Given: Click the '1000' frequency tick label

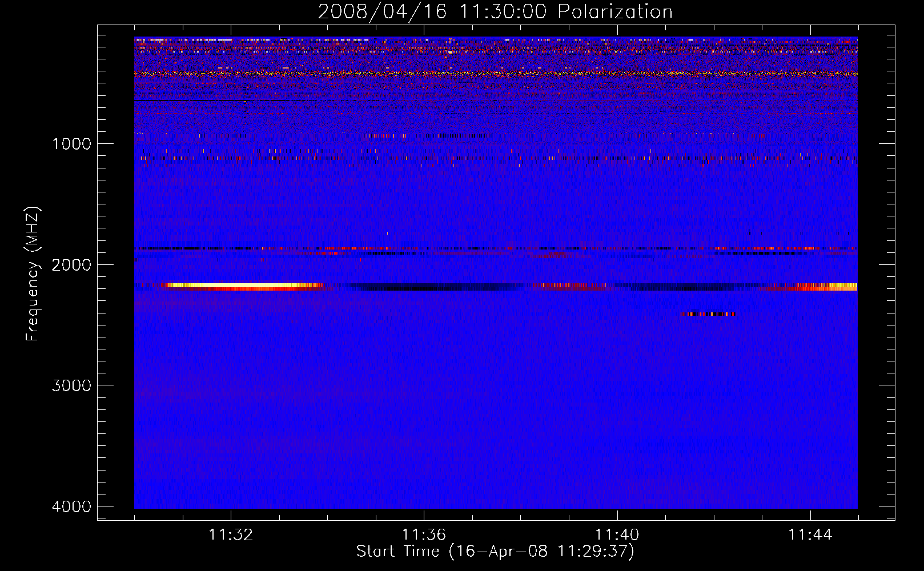Looking at the screenshot, I should click(71, 143).
